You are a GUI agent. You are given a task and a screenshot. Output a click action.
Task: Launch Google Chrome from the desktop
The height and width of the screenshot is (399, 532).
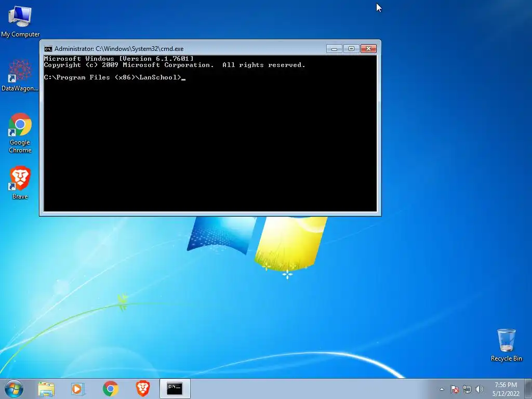pos(20,132)
